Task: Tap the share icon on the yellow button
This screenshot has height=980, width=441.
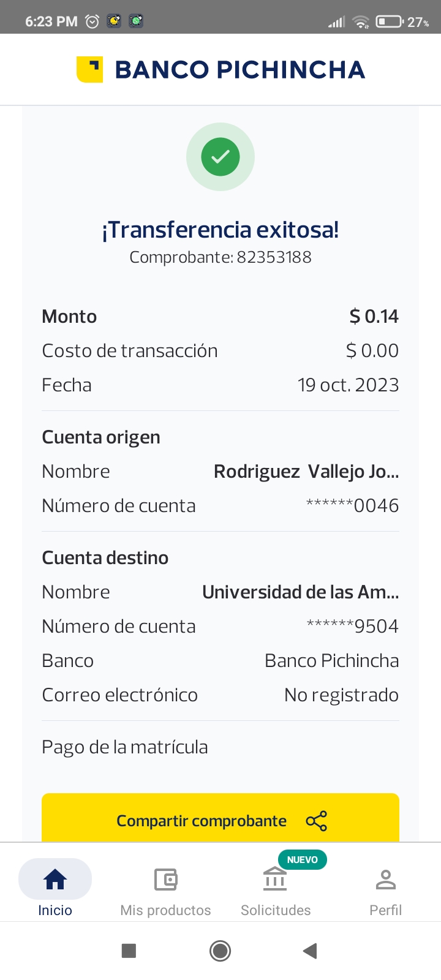Action: click(x=316, y=821)
